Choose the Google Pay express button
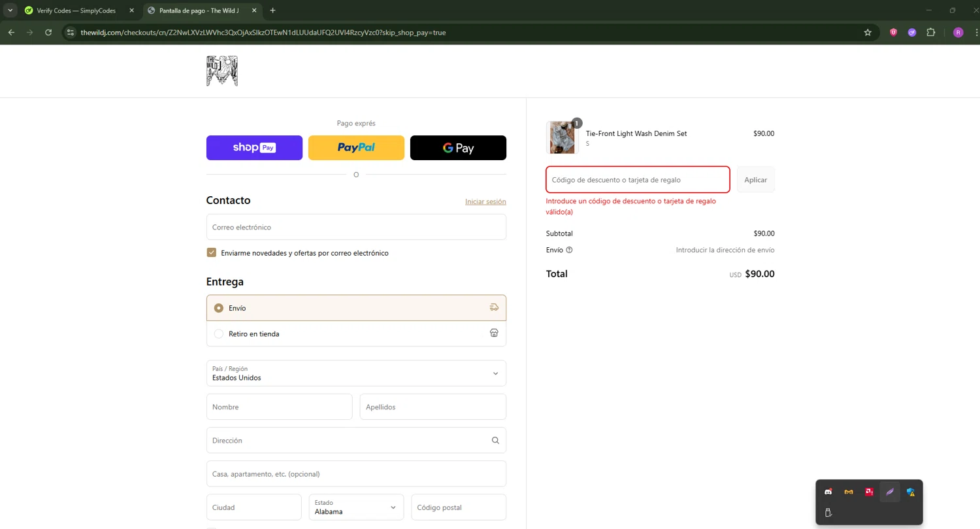Screen dimensions: 980x529 (458, 148)
